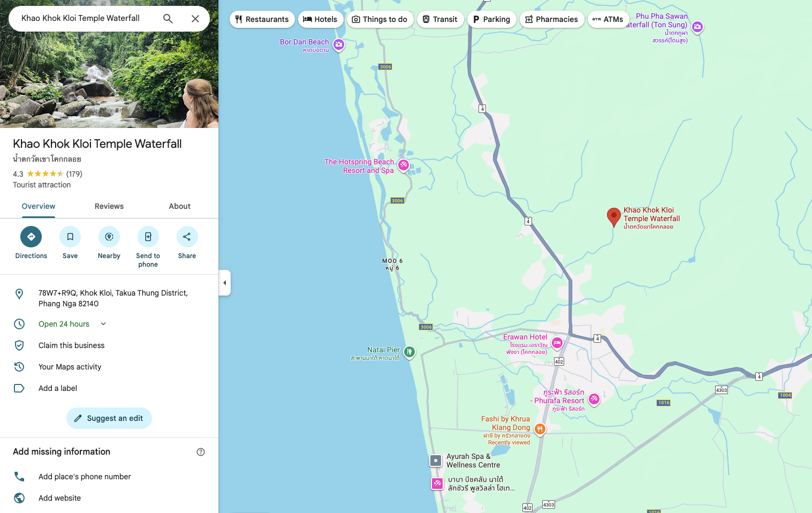Filter map by Restaurants
812x513 pixels.
click(262, 19)
